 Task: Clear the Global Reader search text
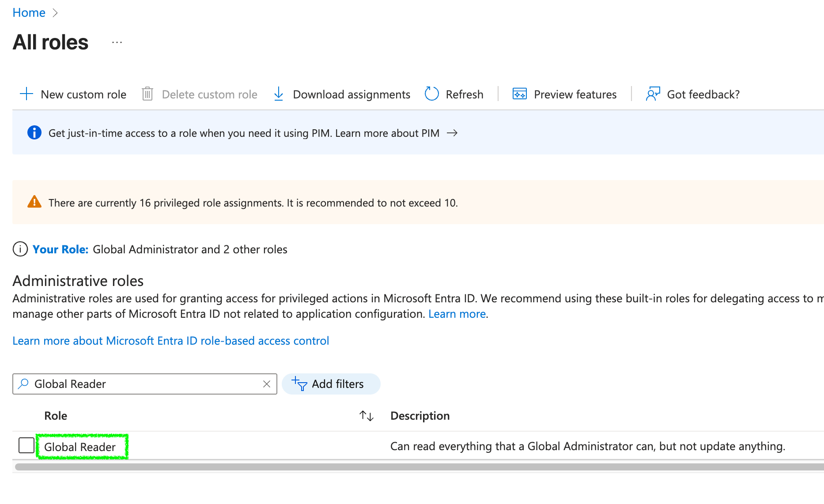pos(267,384)
